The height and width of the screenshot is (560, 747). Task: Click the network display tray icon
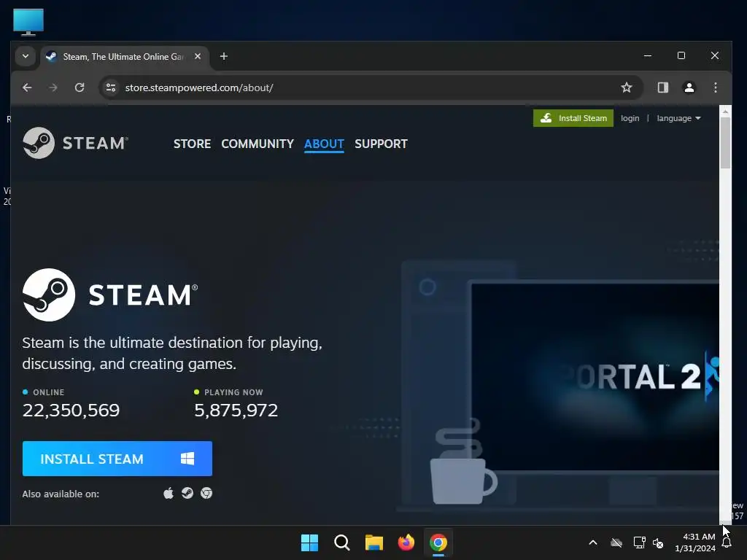(639, 542)
